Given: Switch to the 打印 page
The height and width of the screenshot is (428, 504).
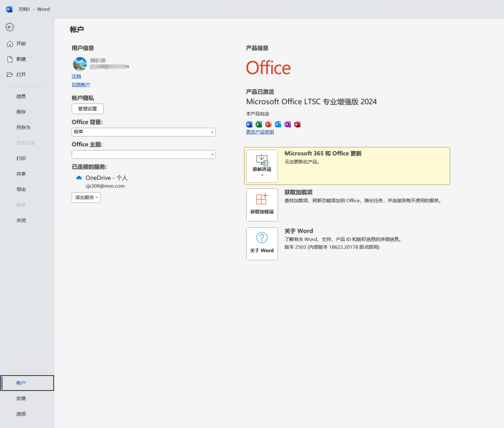Looking at the screenshot, I should coord(21,158).
